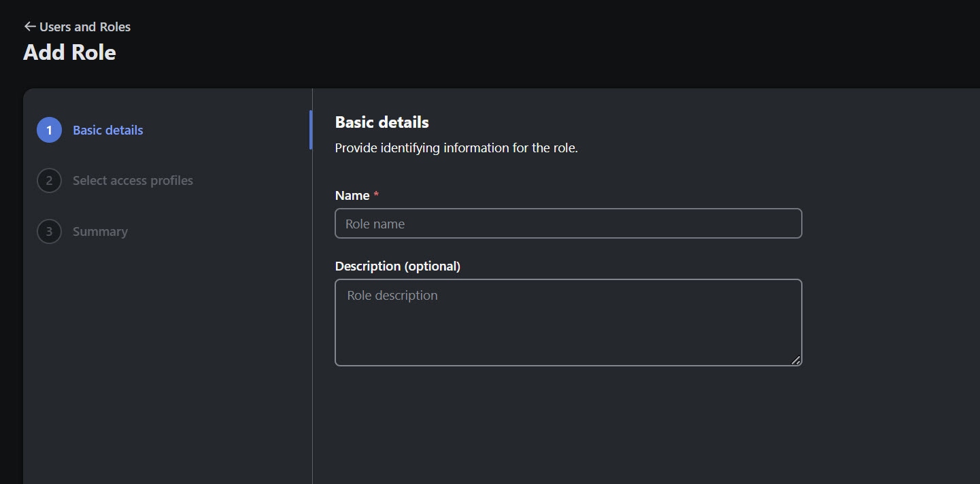Open the Summary step
This screenshot has height=484, width=980.
[100, 231]
